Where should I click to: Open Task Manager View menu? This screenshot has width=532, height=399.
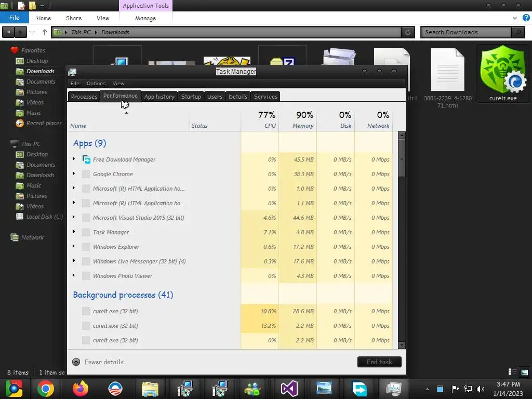(118, 84)
